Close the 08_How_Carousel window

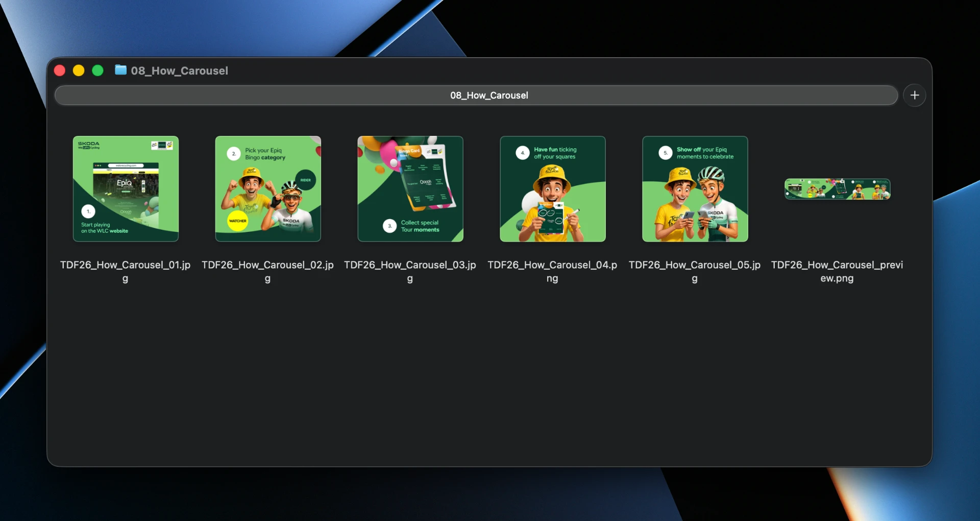[x=60, y=70]
